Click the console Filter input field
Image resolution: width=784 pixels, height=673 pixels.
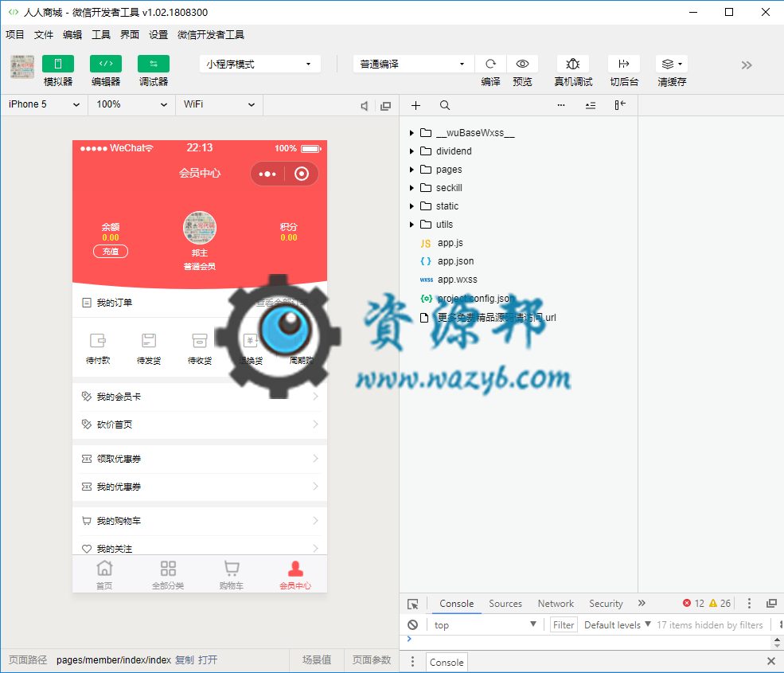pyautogui.click(x=564, y=625)
